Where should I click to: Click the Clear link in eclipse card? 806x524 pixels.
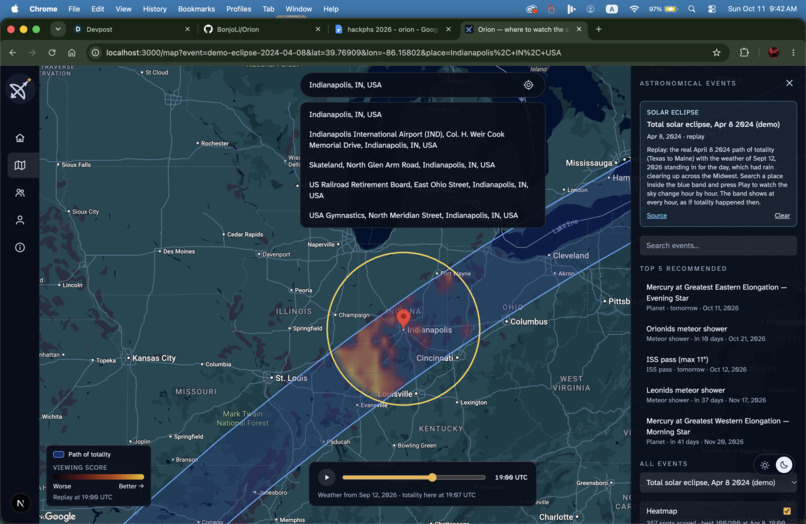(x=782, y=215)
